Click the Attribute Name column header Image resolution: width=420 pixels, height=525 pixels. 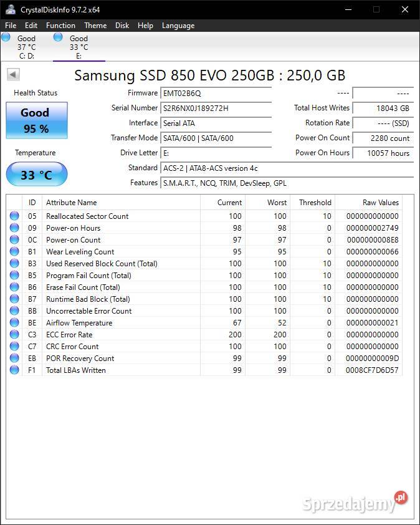121,203
